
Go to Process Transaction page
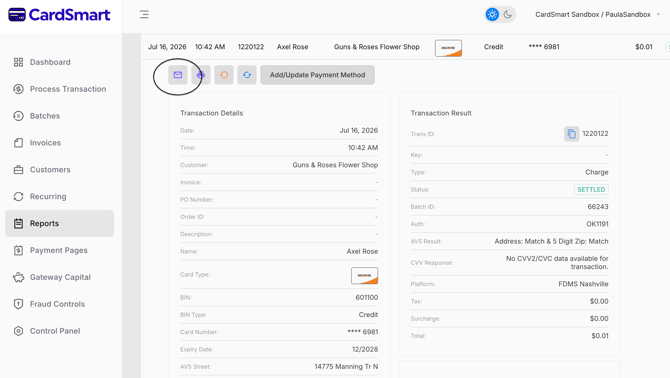coord(59,89)
